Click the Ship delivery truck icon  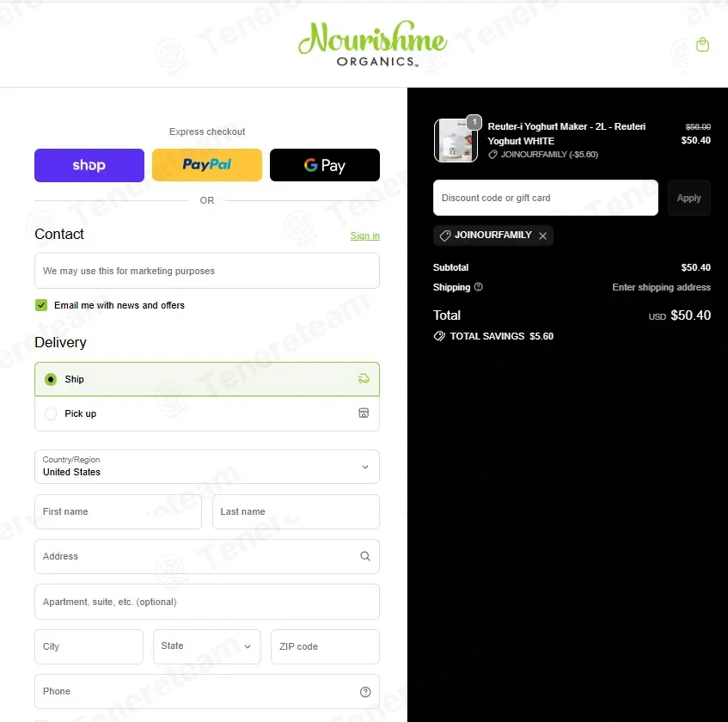click(x=364, y=379)
